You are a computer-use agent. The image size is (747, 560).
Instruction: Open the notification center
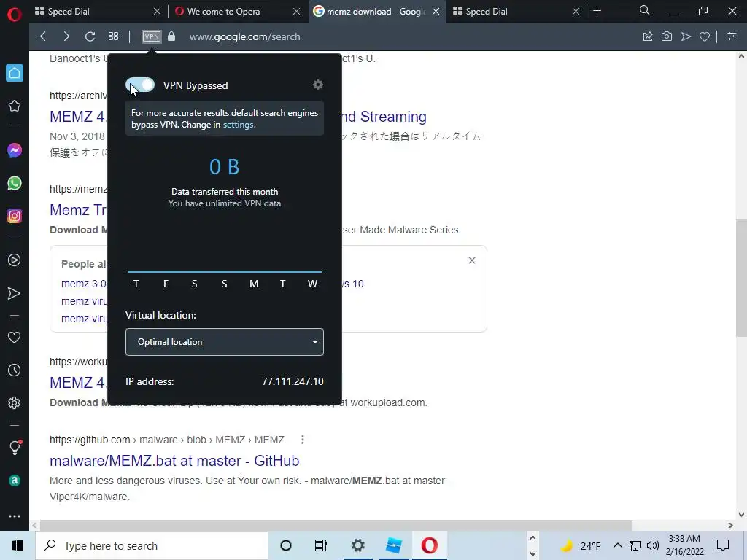coord(723,545)
